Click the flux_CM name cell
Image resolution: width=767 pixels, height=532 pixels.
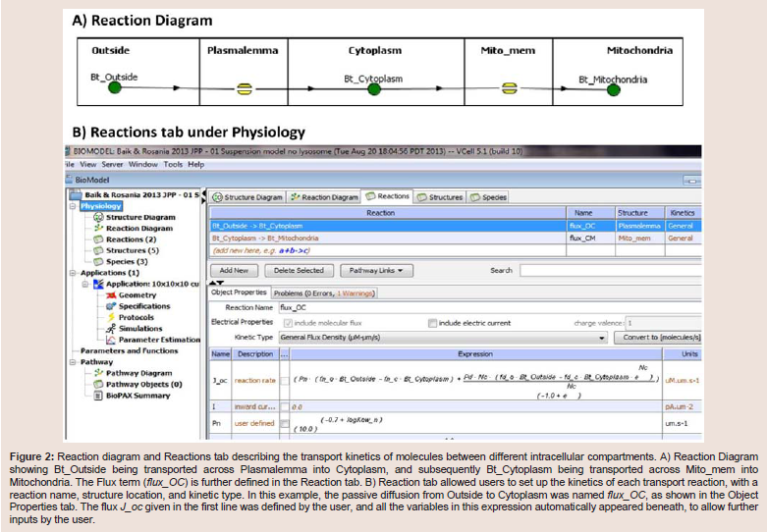[590, 239]
